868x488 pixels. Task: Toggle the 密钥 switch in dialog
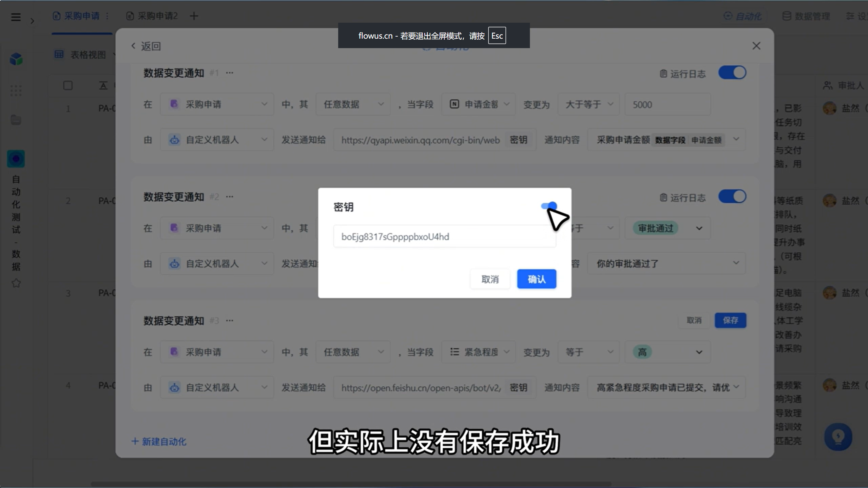click(549, 206)
